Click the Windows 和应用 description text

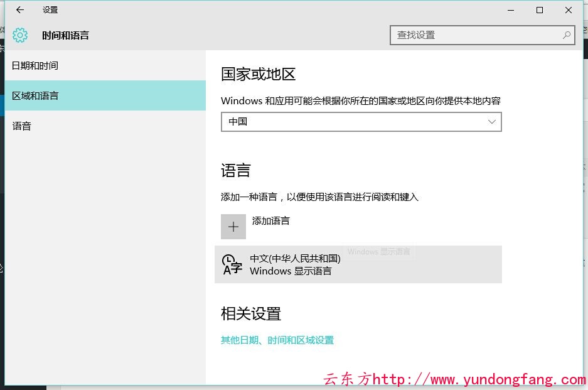coord(361,101)
